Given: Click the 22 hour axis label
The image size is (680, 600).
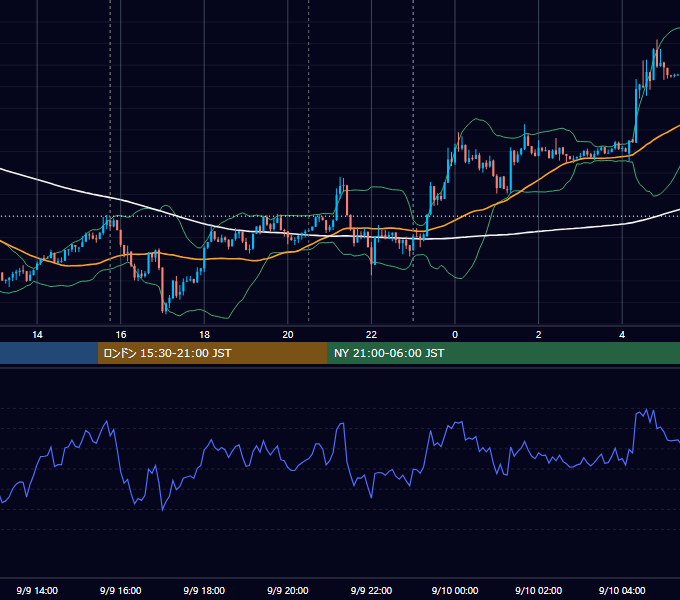Looking at the screenshot, I should (371, 335).
